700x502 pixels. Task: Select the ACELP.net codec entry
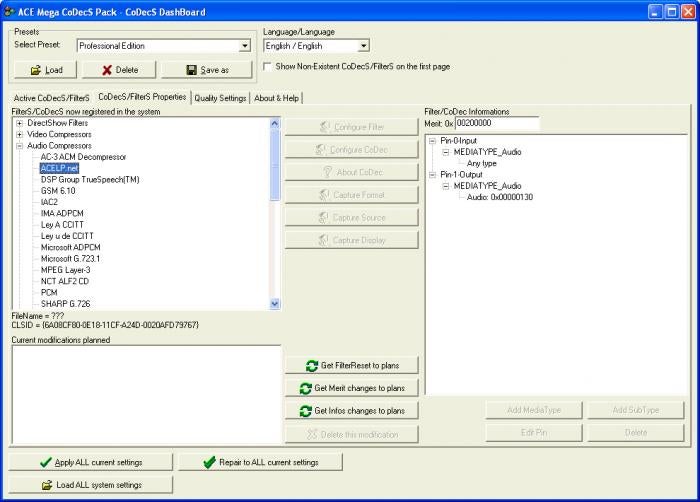(x=59, y=168)
